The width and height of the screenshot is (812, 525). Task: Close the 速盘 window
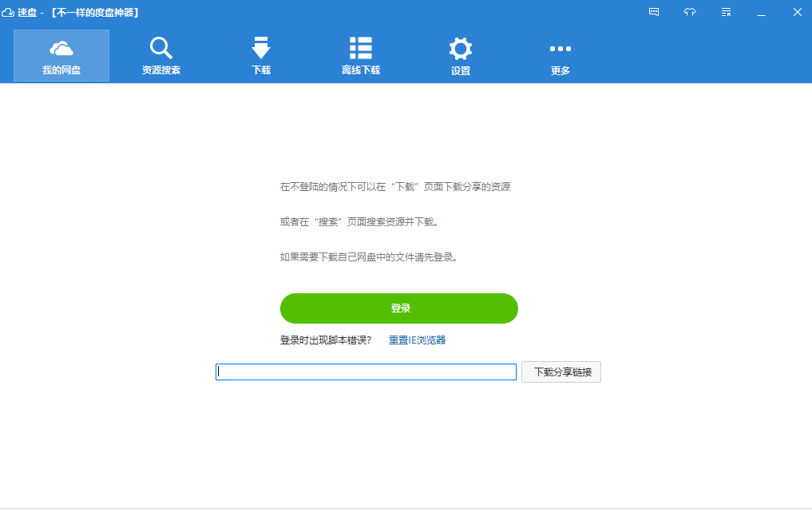pos(798,12)
